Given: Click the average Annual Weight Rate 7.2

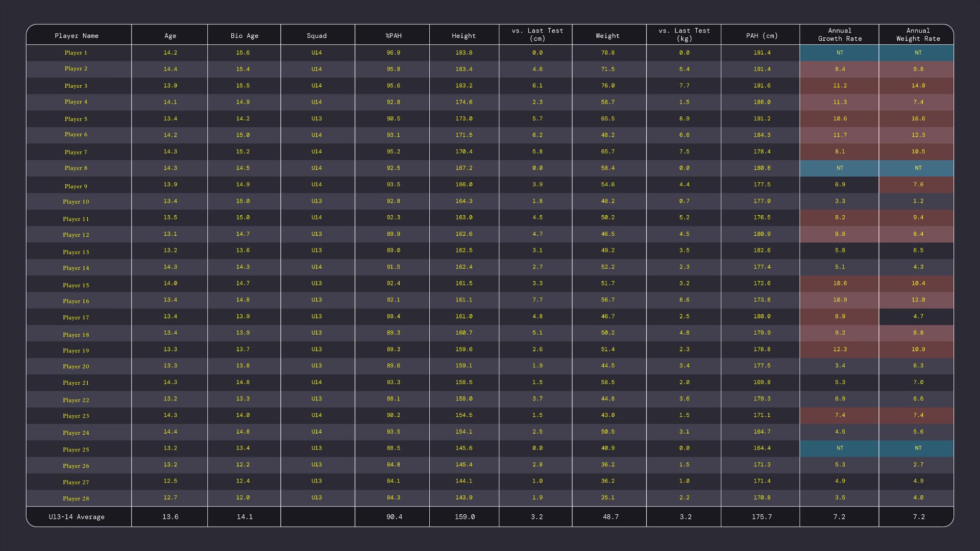Looking at the screenshot, I should pyautogui.click(x=919, y=517).
